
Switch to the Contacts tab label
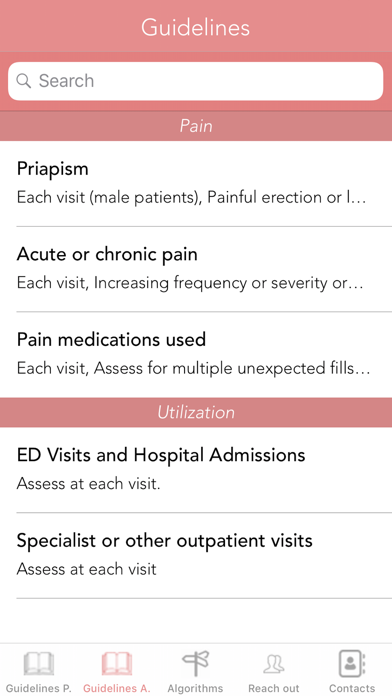352,688
